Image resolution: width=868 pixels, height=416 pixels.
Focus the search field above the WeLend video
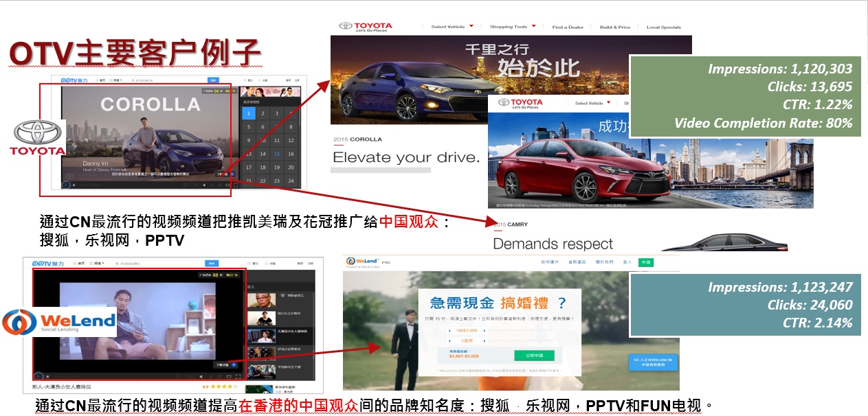click(x=159, y=263)
